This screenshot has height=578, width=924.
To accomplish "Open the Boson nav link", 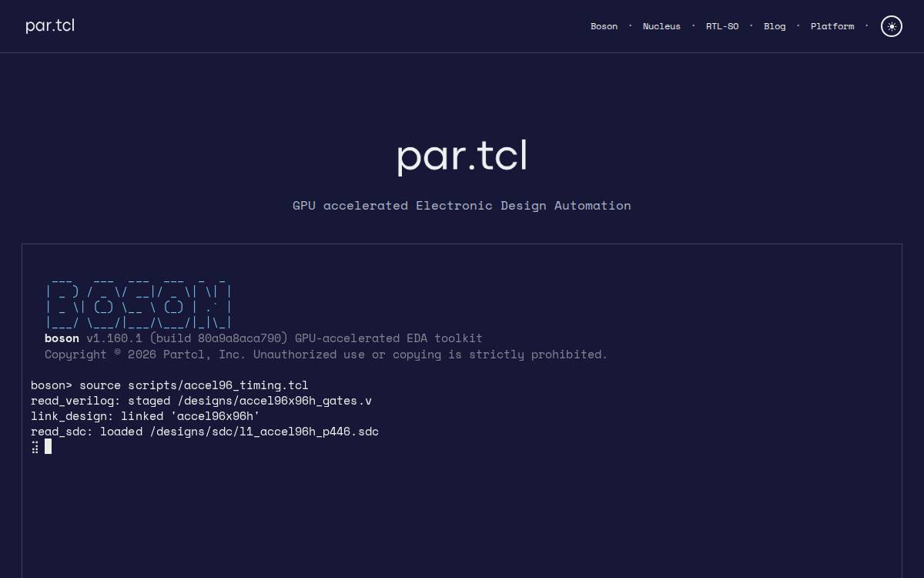I will pos(604,26).
